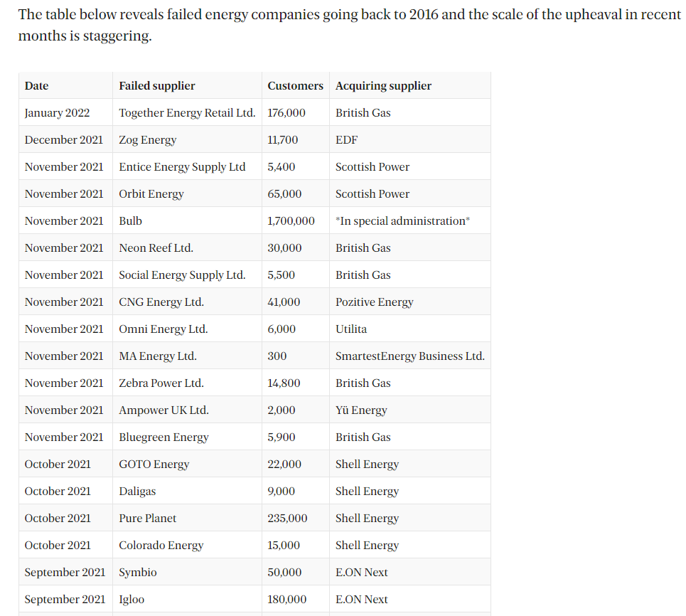The height and width of the screenshot is (616, 686).
Task: Click the intro paragraph about failed energy companies
Action: [x=349, y=25]
